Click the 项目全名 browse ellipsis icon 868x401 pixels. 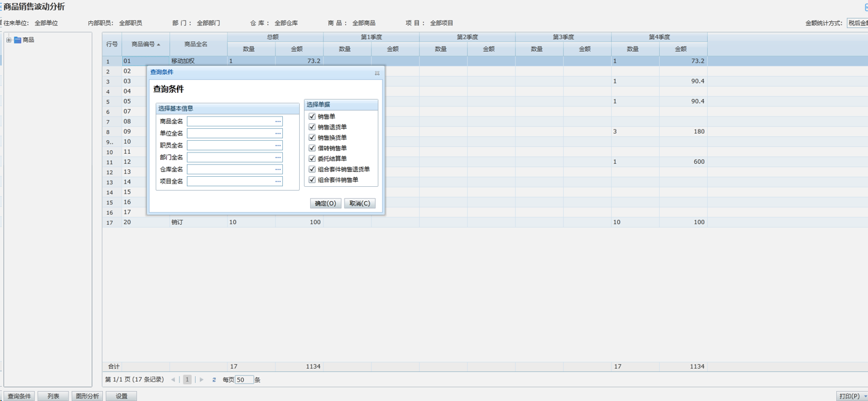click(278, 181)
